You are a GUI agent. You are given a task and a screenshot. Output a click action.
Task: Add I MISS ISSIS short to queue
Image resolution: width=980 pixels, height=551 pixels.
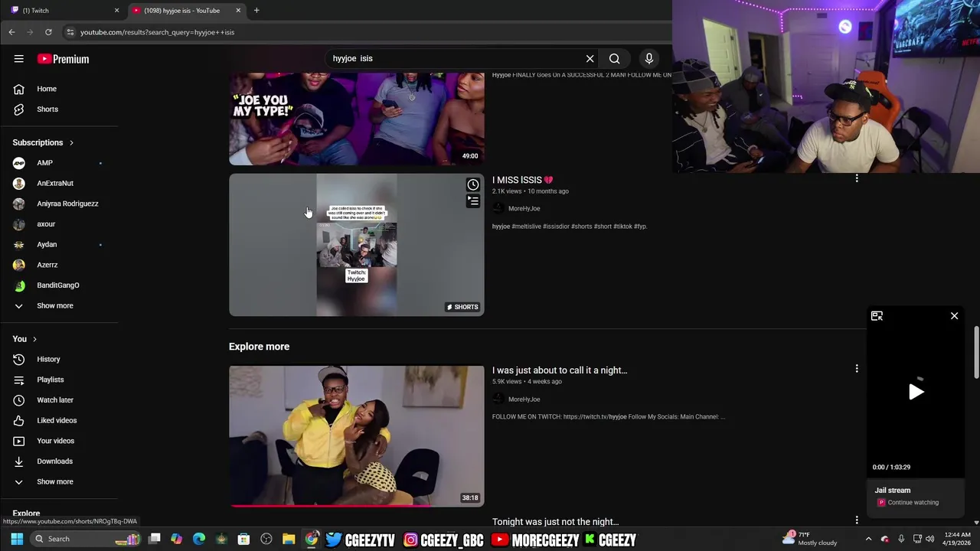coord(473,201)
